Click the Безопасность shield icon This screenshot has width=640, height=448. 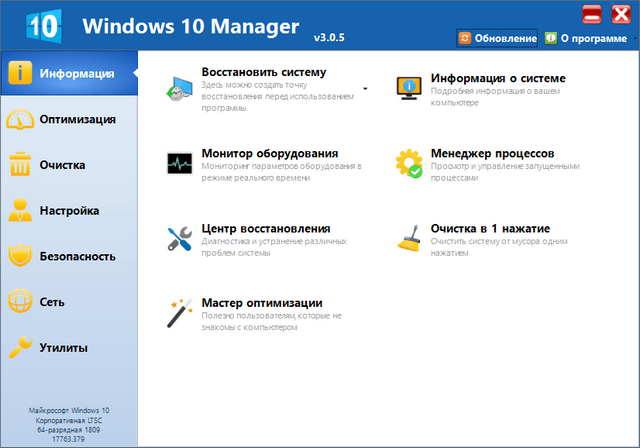20,255
